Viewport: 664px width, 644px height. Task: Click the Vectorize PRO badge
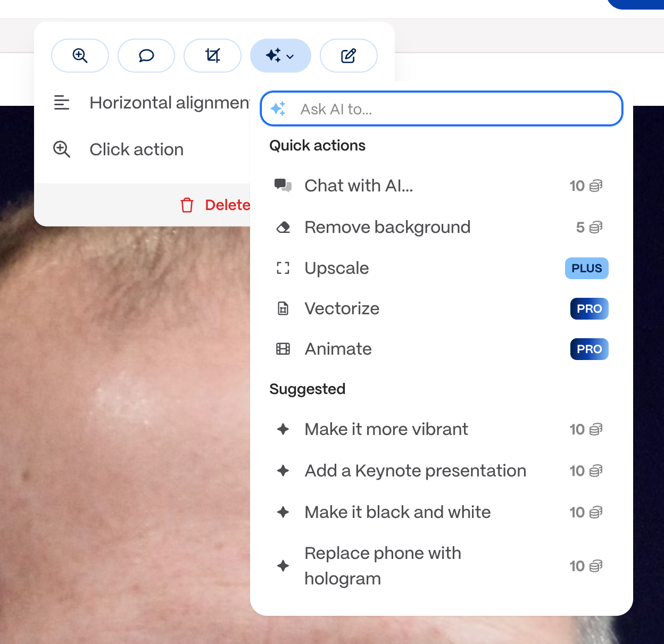click(589, 308)
